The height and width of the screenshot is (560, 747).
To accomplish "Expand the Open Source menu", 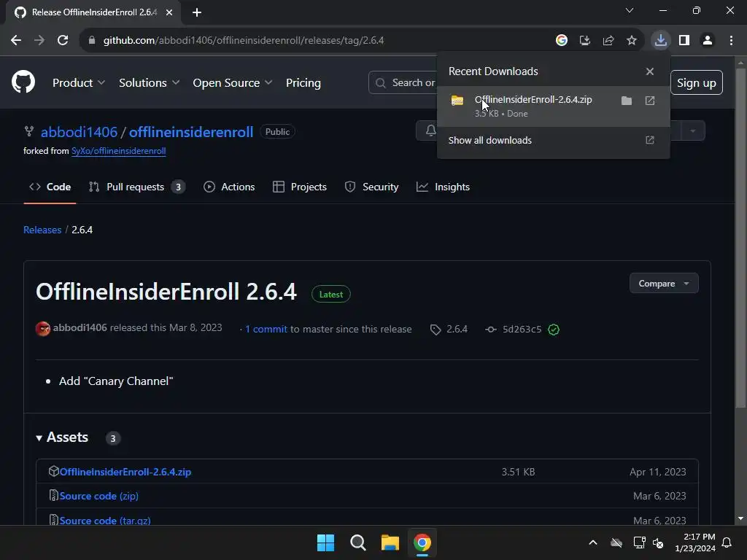I will (233, 83).
